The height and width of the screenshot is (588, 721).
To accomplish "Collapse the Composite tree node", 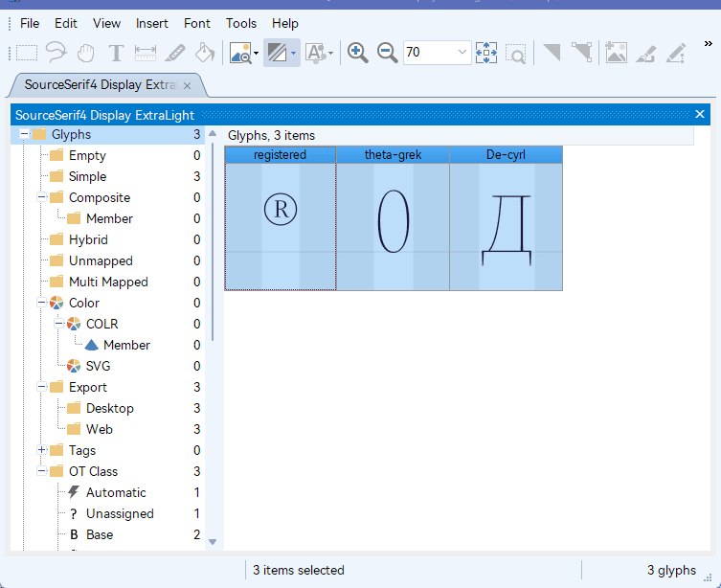I will coord(41,197).
